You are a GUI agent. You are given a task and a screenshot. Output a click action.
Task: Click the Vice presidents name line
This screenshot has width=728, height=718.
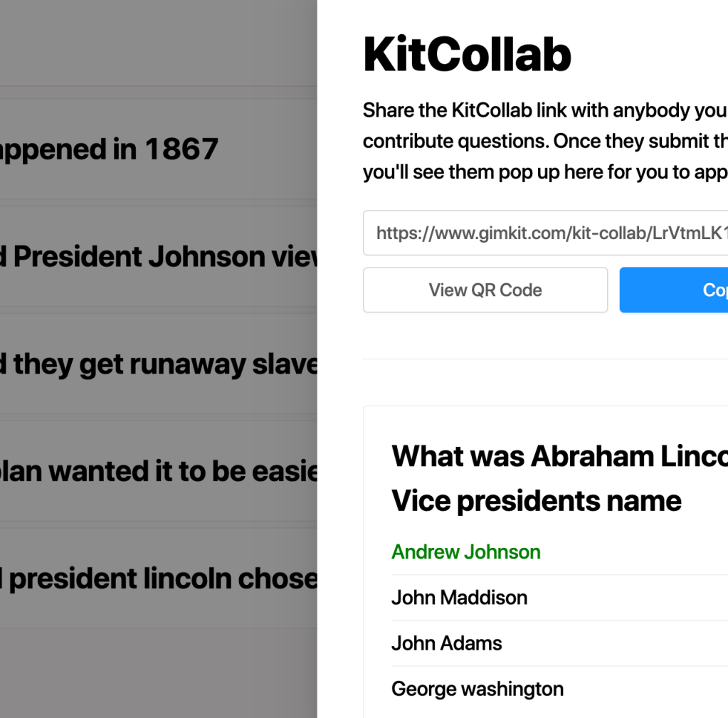536,501
